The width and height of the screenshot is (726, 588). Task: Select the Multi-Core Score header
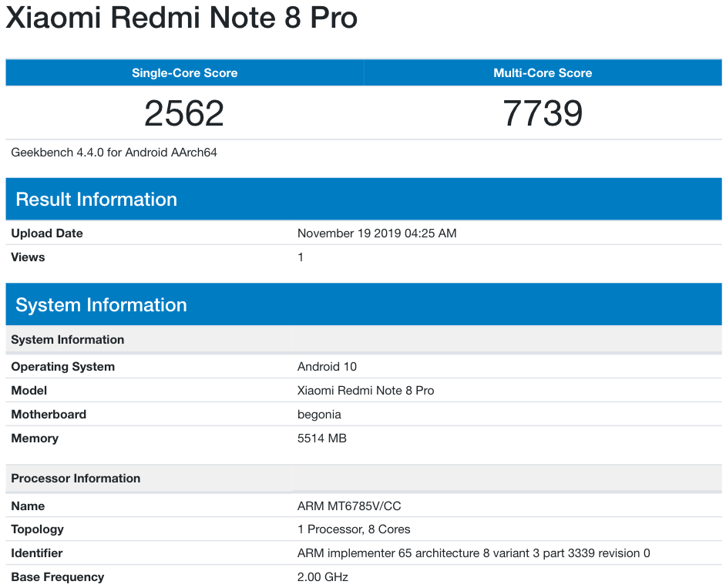click(542, 72)
